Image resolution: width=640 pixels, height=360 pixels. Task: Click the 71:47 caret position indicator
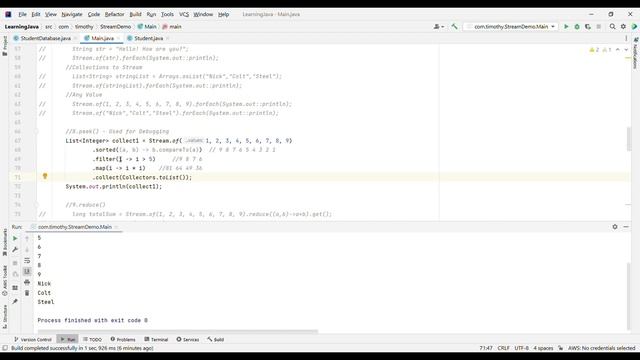(486, 348)
